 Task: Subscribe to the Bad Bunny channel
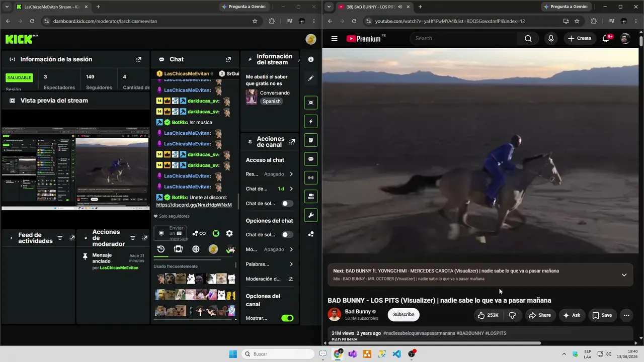point(404,315)
